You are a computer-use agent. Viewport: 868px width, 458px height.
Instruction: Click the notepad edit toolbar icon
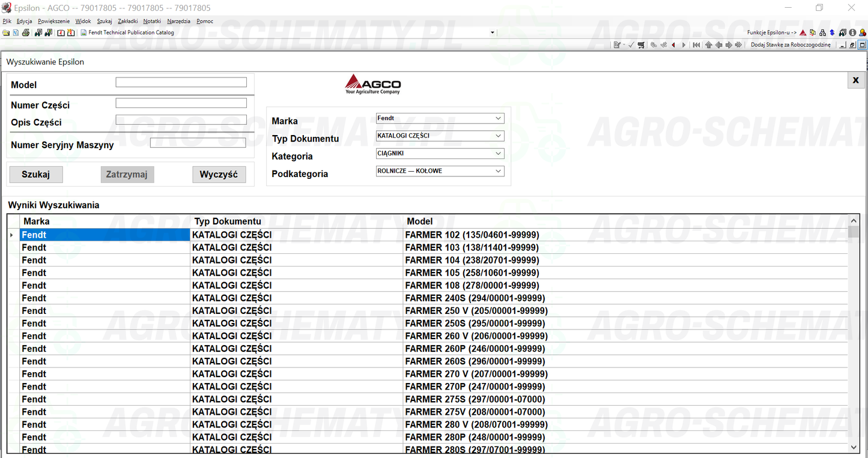[x=616, y=45]
